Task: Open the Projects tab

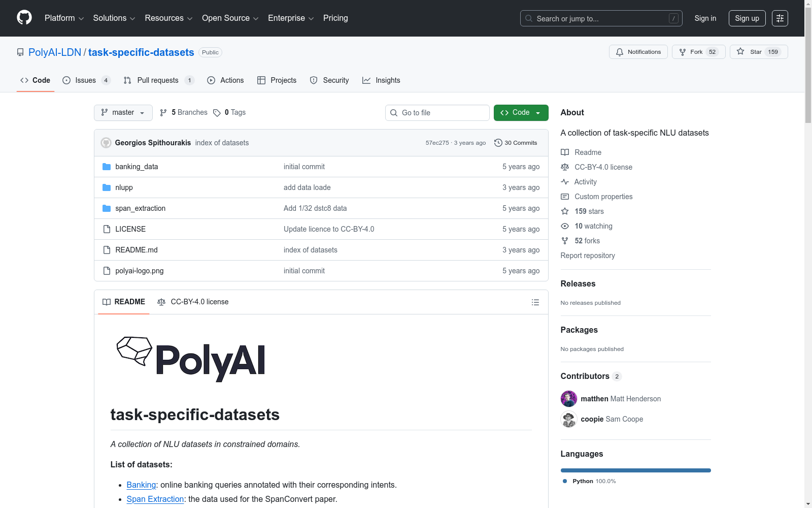Action: (277, 80)
